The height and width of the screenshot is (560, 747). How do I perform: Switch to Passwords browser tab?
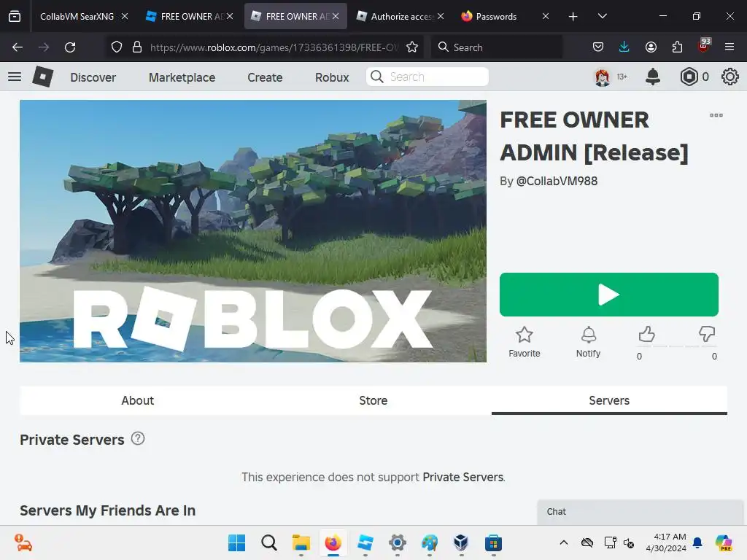[496, 16]
